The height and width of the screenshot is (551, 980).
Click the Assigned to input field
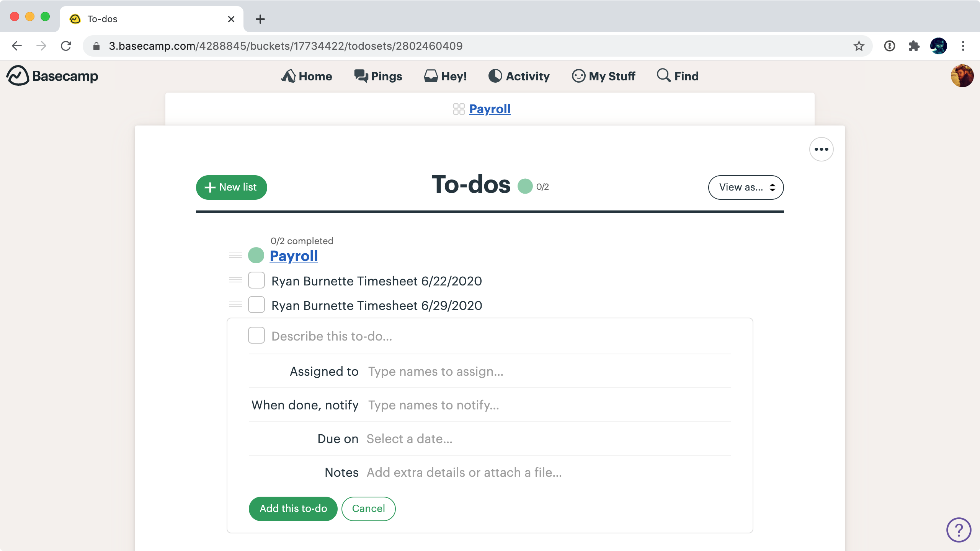(x=436, y=371)
